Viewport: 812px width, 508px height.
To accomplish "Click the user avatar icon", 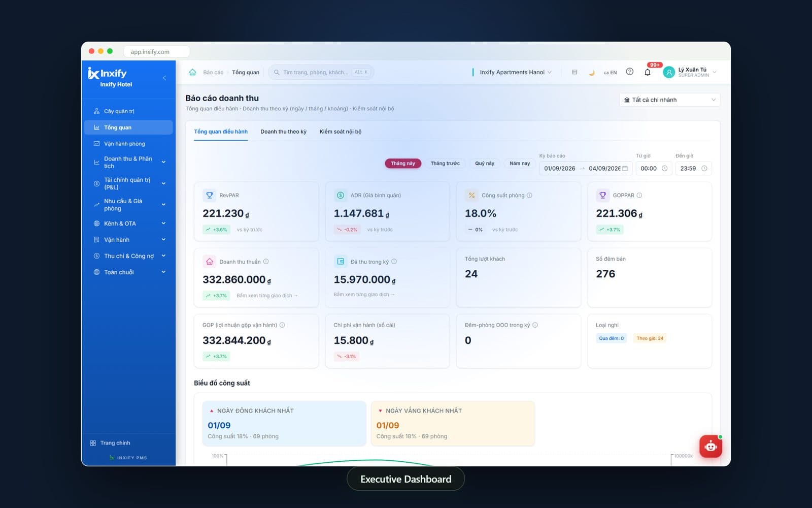I will (x=669, y=72).
